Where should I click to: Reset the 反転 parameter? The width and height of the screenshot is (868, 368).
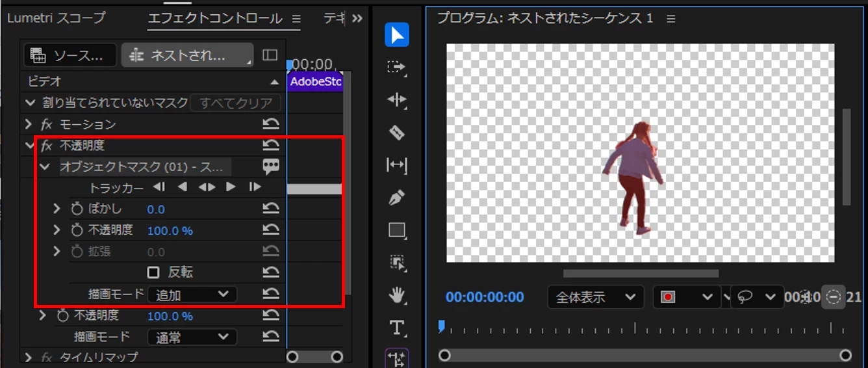(x=271, y=272)
